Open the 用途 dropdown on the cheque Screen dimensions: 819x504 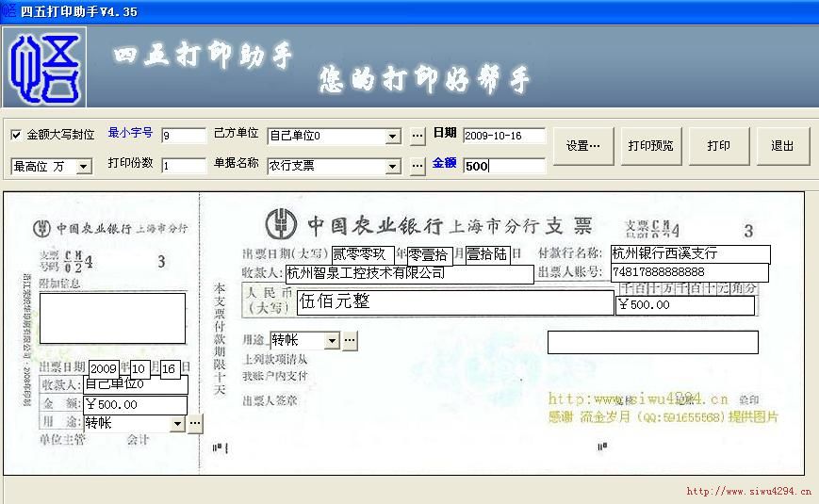click(x=332, y=341)
